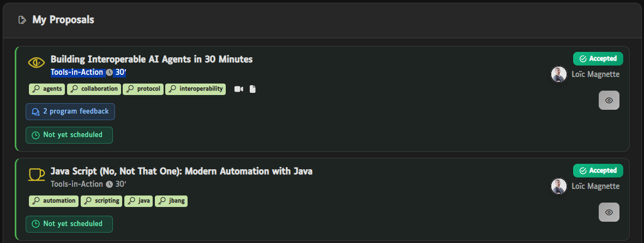Open the Java Script: Modern Automation title
644x243 pixels.
click(x=182, y=171)
